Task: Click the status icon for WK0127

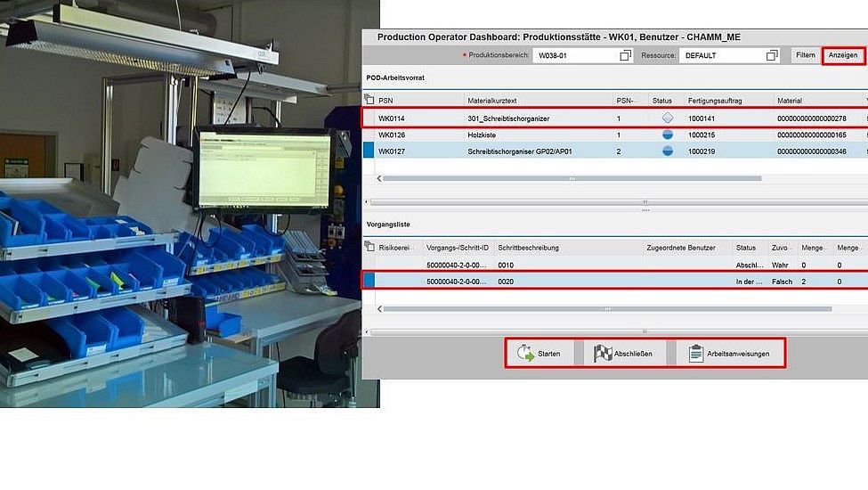Action: click(668, 151)
